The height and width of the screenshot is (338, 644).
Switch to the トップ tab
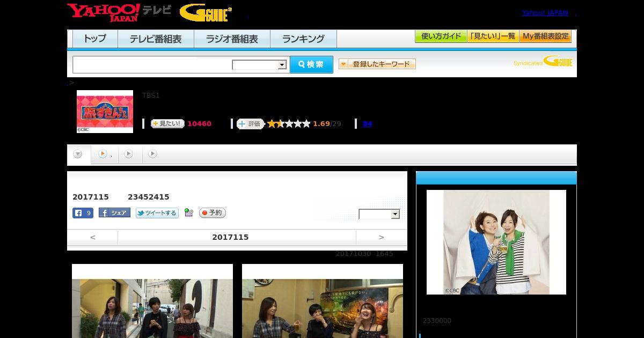click(x=95, y=39)
